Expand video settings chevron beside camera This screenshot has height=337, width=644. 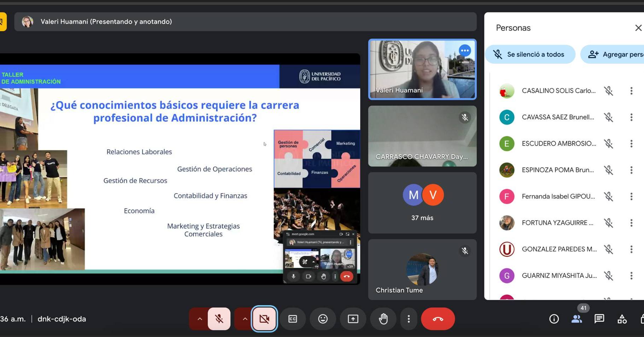point(245,319)
